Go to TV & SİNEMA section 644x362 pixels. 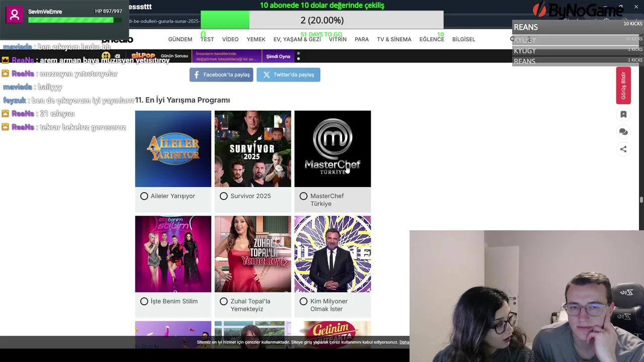(x=394, y=39)
